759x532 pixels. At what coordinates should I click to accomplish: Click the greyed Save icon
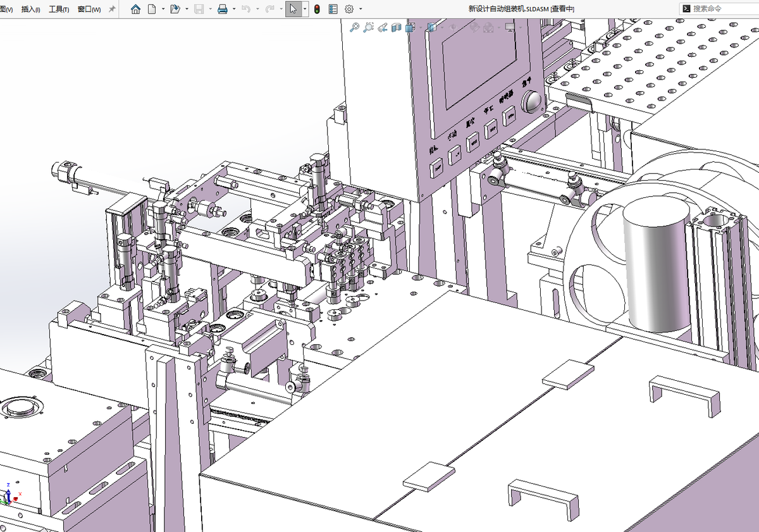pyautogui.click(x=199, y=9)
